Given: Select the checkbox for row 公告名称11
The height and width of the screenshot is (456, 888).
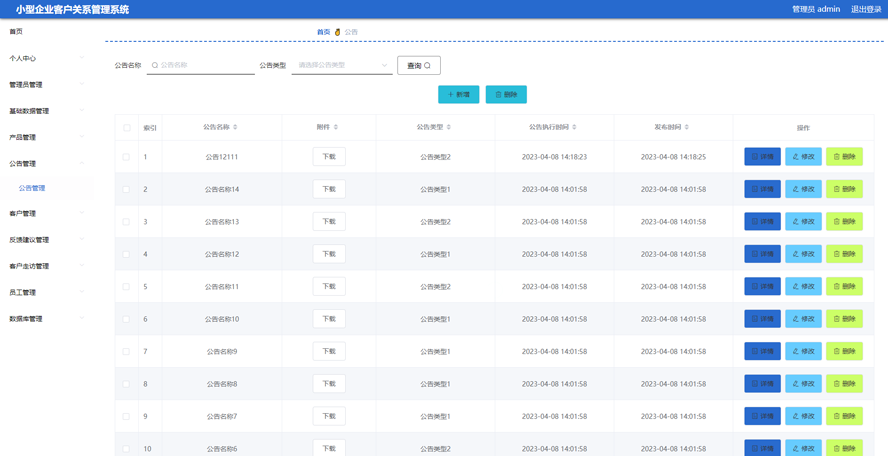Looking at the screenshot, I should 126,287.
